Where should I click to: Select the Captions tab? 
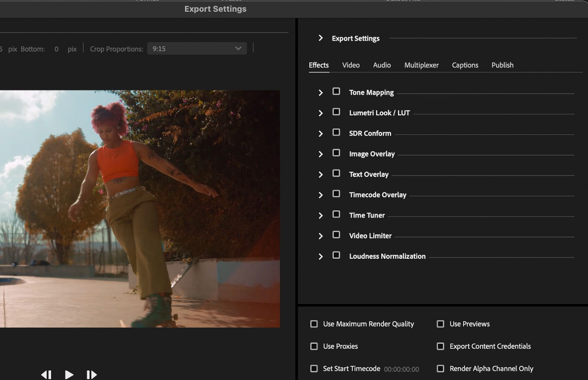click(x=465, y=65)
